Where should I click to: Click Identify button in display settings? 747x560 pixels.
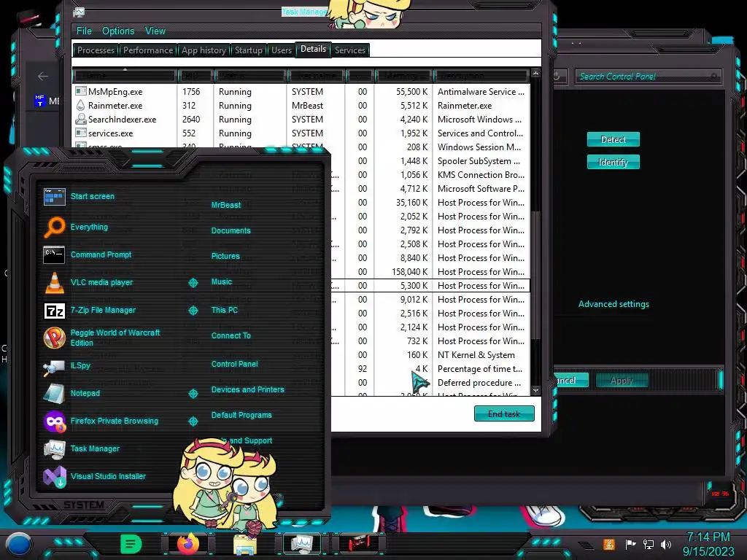[613, 163]
